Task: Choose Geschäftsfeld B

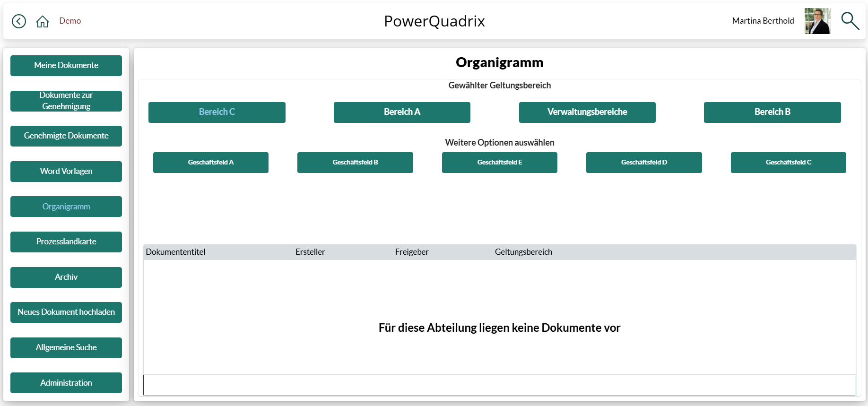Action: 355,163
